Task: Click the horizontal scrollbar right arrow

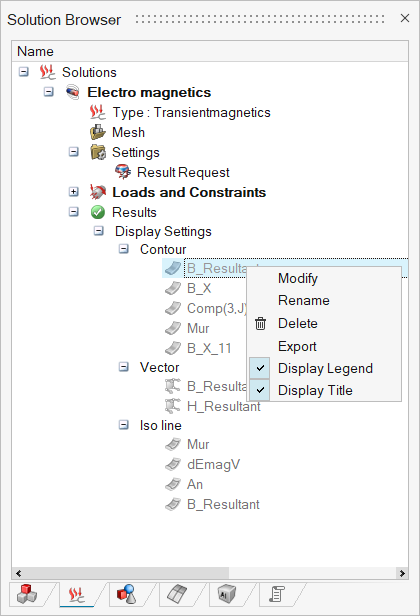Action: coord(402,573)
